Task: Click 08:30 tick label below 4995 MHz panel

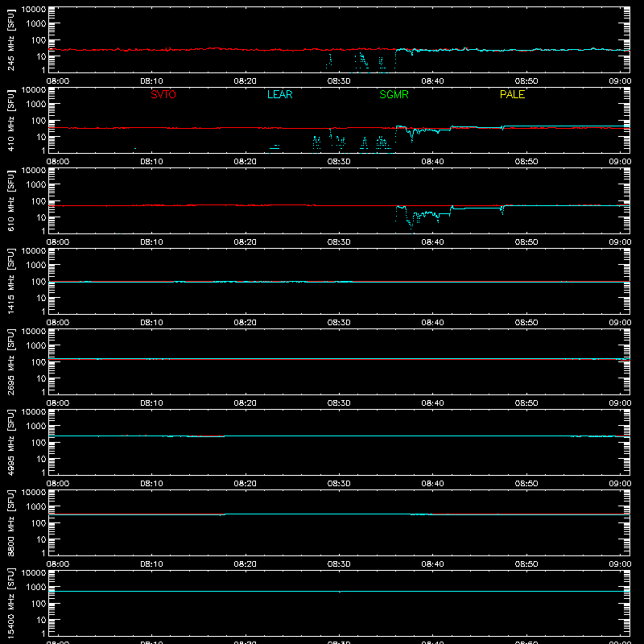Action: click(339, 484)
